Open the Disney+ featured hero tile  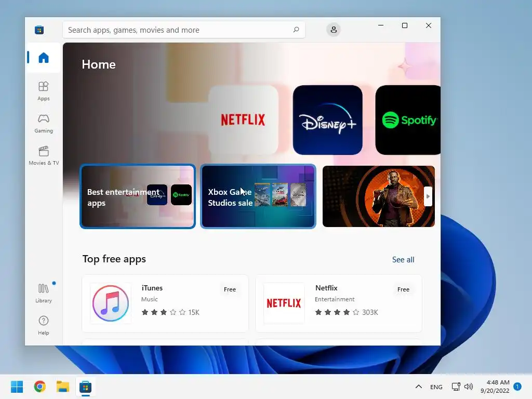(327, 120)
